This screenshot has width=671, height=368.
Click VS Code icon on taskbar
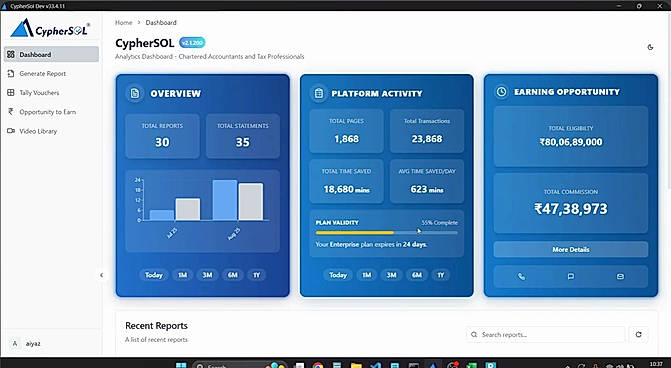point(376,365)
